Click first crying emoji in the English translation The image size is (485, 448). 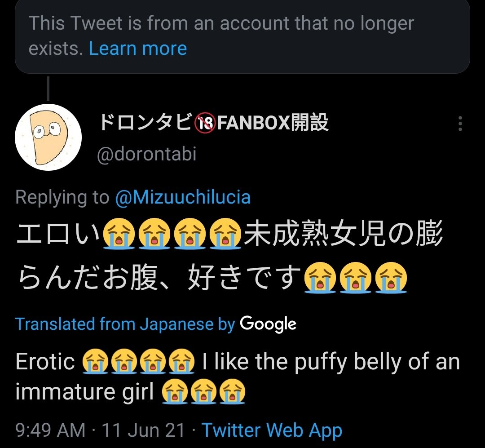click(x=96, y=362)
